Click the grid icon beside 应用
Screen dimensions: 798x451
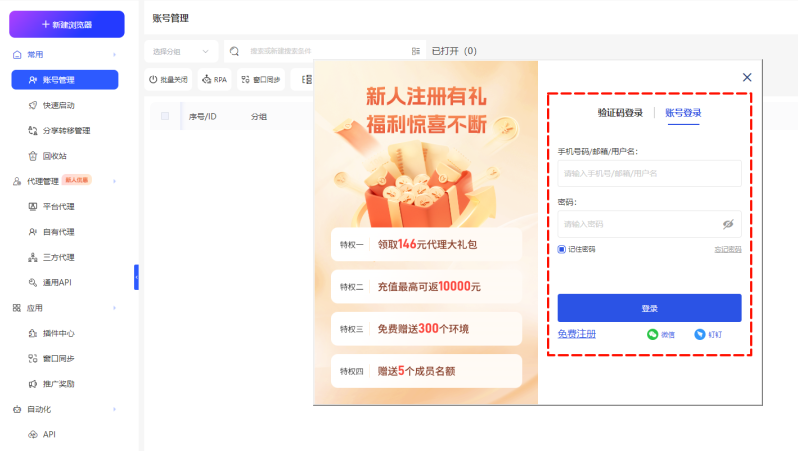point(17,308)
